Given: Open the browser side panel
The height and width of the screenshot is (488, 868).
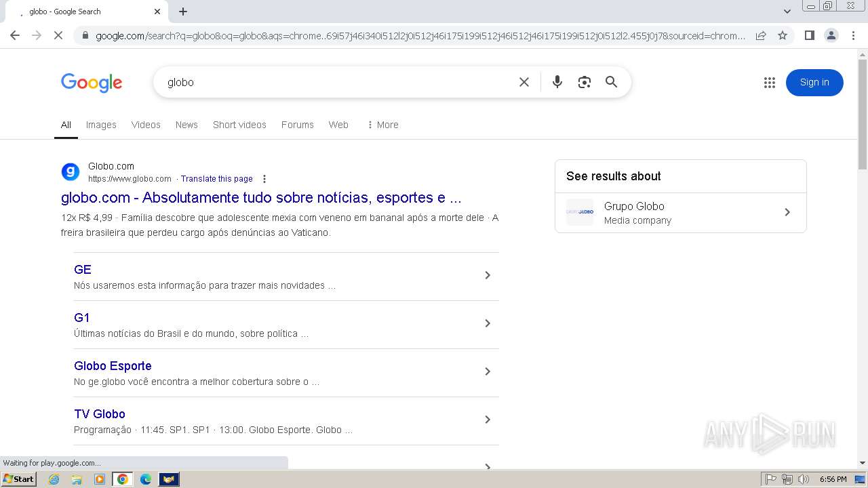Looking at the screenshot, I should tap(809, 35).
